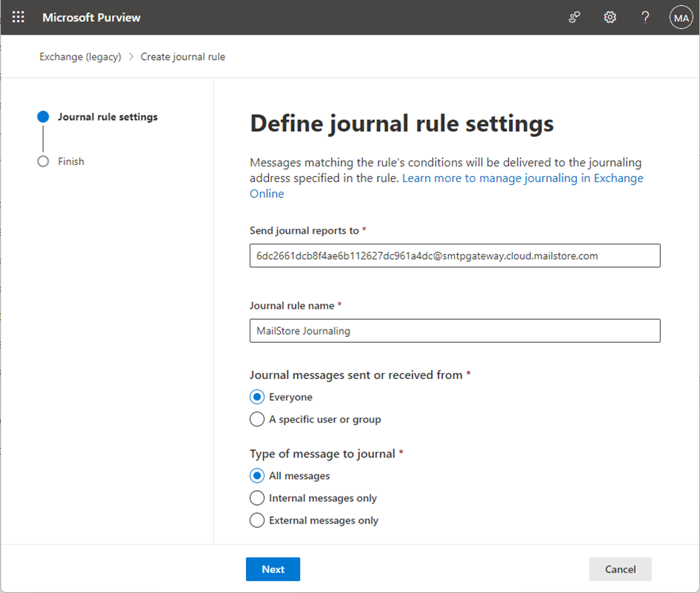Open the feedback community icon in header

pyautogui.click(x=574, y=18)
